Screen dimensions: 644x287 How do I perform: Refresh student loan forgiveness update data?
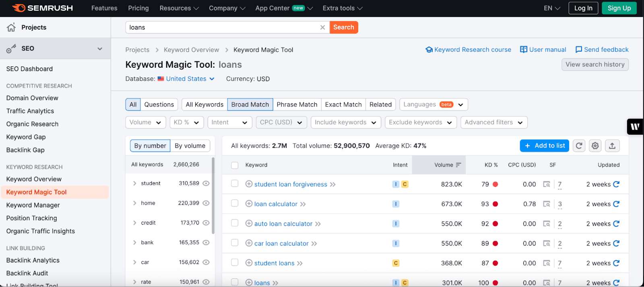click(616, 184)
